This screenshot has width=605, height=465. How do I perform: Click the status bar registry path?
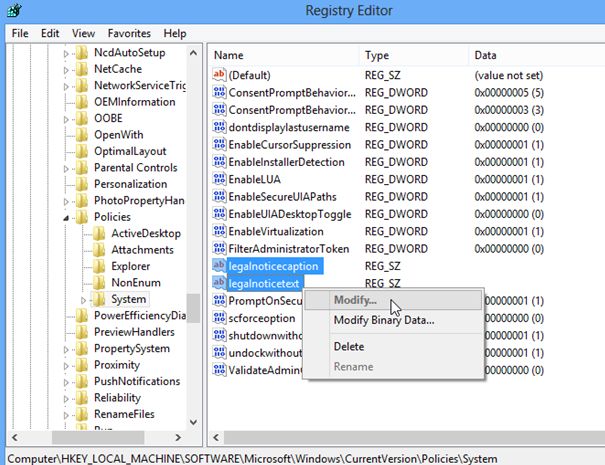pyautogui.click(x=252, y=459)
